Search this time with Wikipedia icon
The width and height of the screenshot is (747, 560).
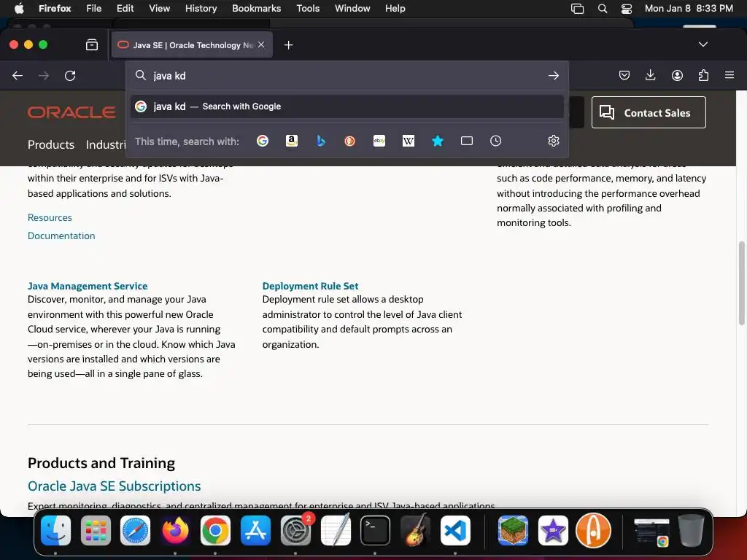pyautogui.click(x=409, y=141)
